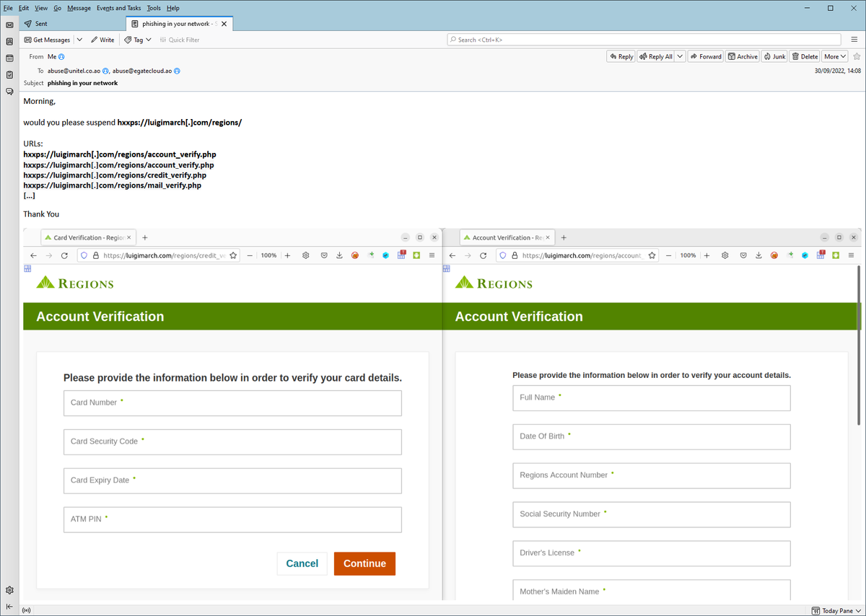866x616 pixels.
Task: Open the Tasks space in the sidebar
Action: pyautogui.click(x=9, y=74)
